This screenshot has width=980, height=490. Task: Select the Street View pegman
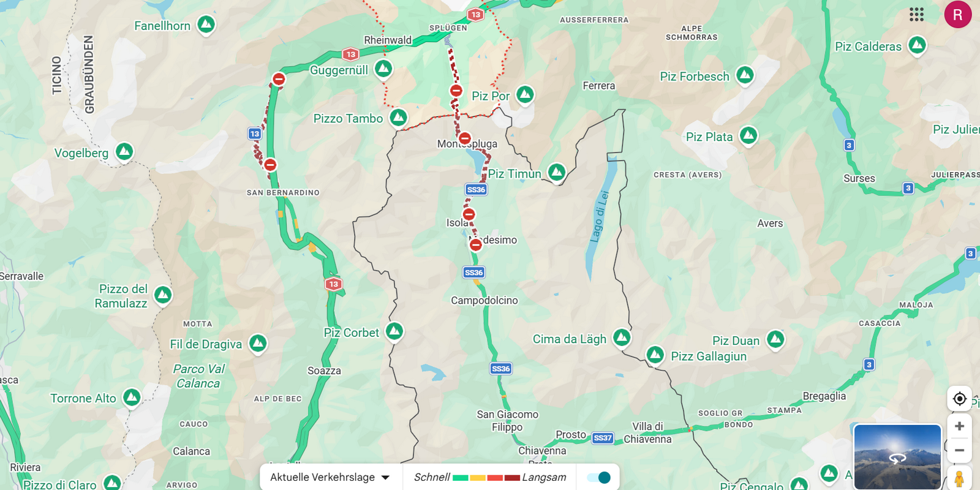pyautogui.click(x=959, y=478)
